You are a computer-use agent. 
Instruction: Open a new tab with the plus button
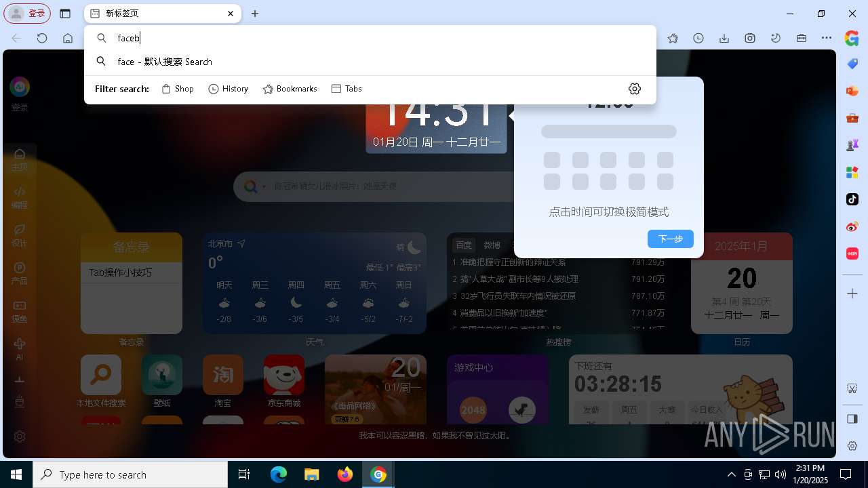click(x=255, y=14)
